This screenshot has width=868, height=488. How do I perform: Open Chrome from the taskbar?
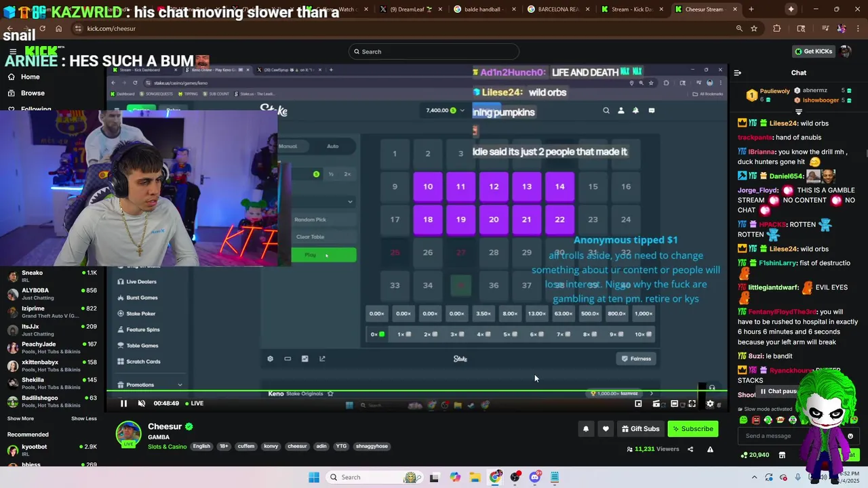pyautogui.click(x=495, y=477)
